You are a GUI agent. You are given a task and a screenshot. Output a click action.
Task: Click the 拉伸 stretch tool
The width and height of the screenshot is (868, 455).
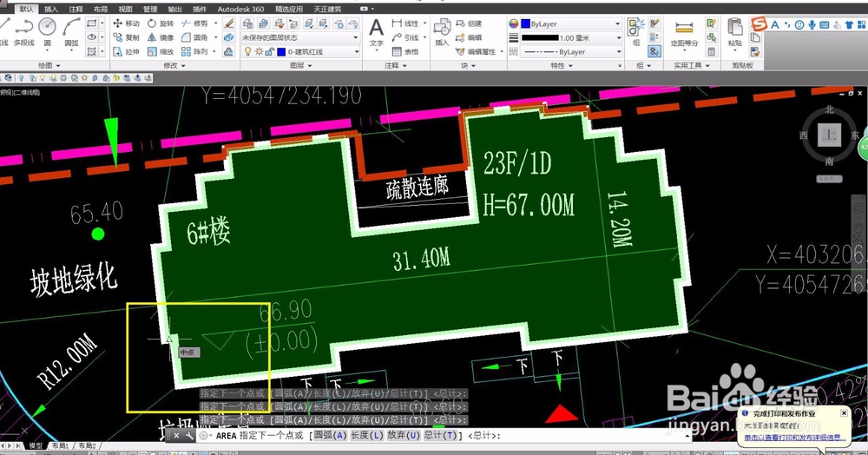click(127, 51)
